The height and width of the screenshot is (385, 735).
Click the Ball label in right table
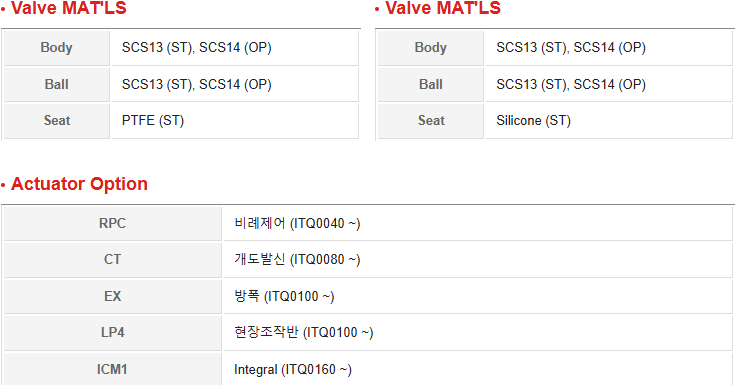[430, 84]
